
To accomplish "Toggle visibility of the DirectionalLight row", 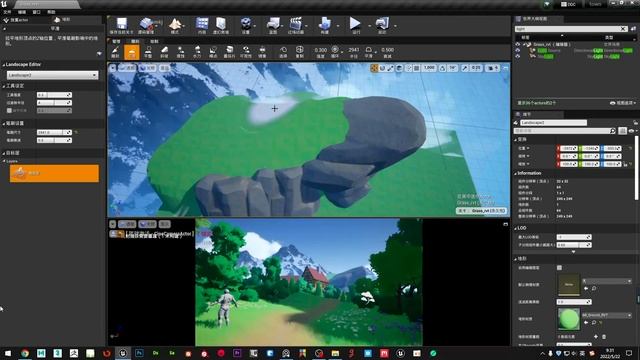I will point(518,51).
